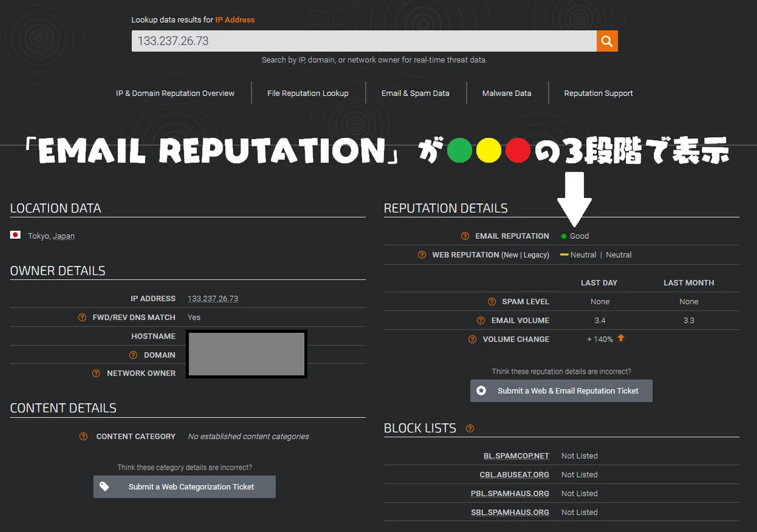
Task: Click the Yes FWD/REV DNS match value
Action: tap(194, 318)
